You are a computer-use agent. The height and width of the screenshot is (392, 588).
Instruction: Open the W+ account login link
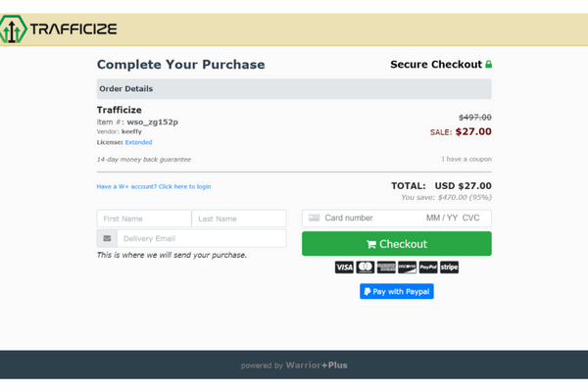[154, 186]
